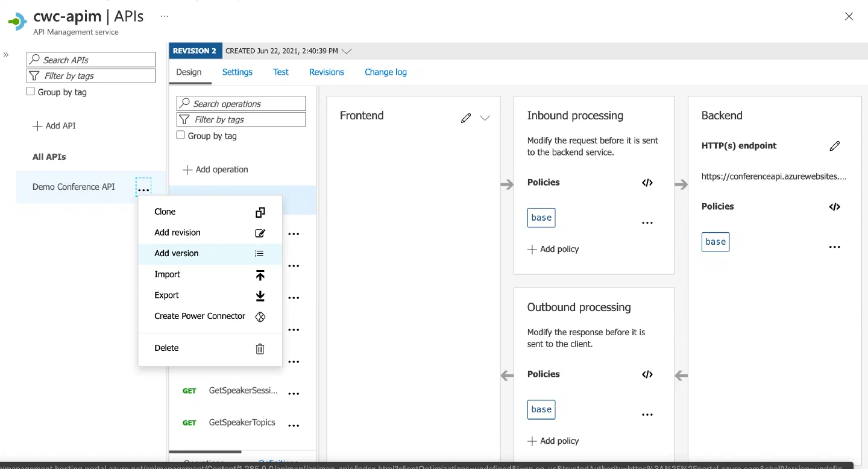
Task: Open Backend policy code editor icon
Action: coord(834,207)
